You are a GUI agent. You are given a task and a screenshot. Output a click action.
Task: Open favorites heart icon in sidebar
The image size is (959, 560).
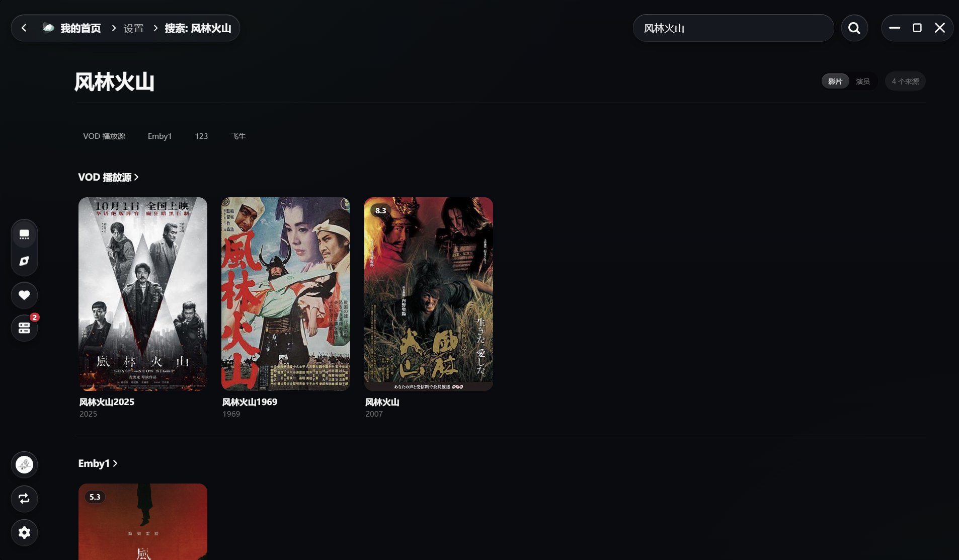click(x=24, y=295)
